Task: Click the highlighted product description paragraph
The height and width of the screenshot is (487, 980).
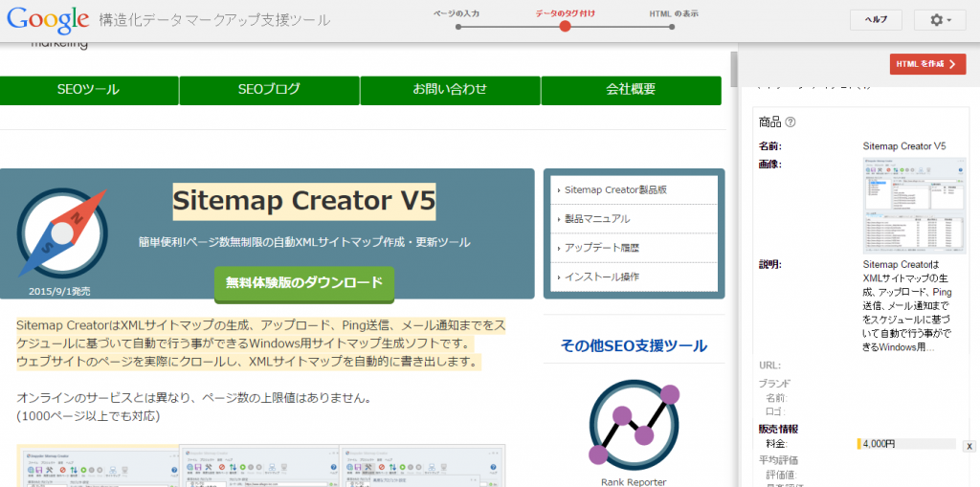Action: (x=260, y=343)
